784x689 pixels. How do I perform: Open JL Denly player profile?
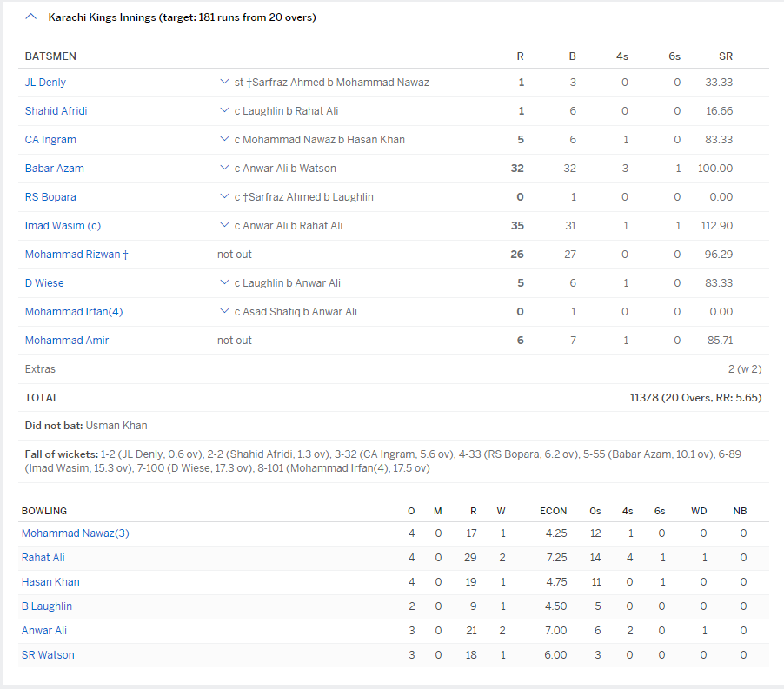pos(45,83)
